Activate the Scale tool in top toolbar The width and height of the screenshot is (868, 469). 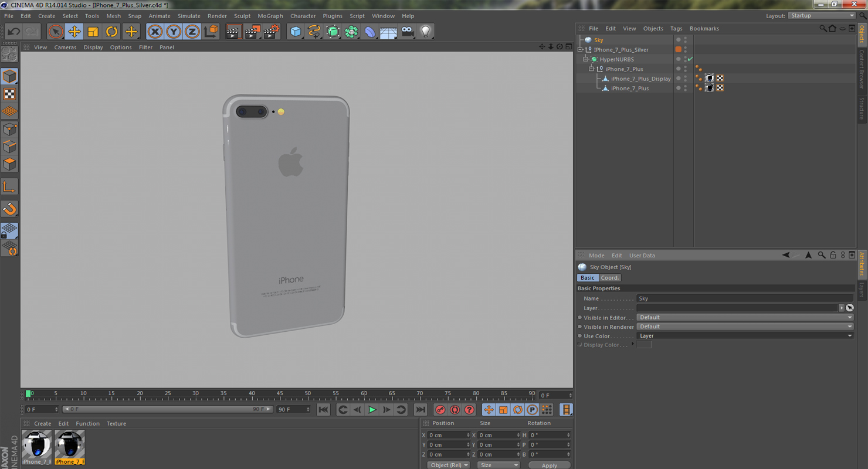coord(93,32)
